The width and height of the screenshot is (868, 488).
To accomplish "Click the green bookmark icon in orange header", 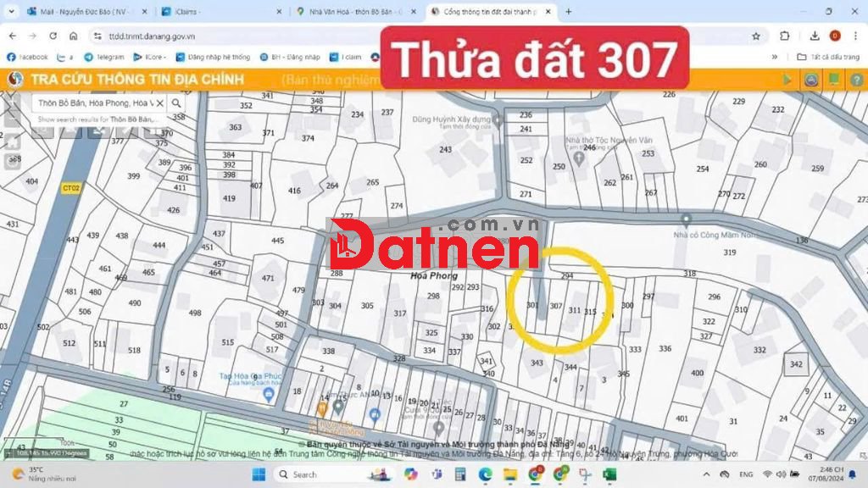I will [833, 80].
